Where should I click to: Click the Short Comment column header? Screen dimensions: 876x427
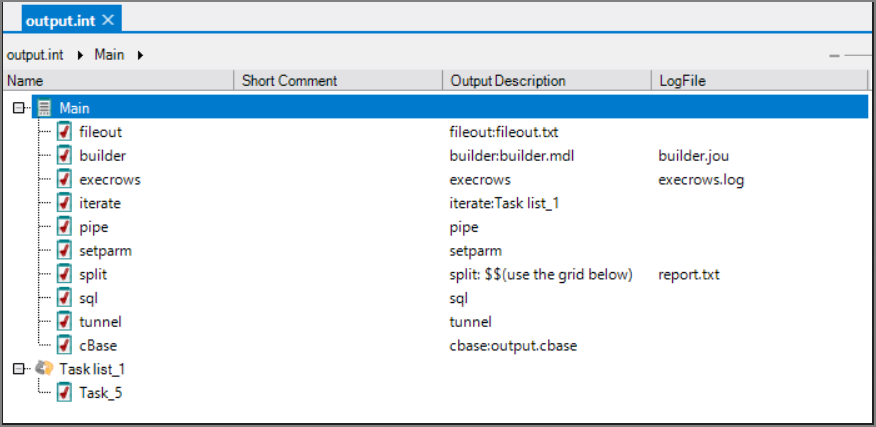pyautogui.click(x=290, y=81)
